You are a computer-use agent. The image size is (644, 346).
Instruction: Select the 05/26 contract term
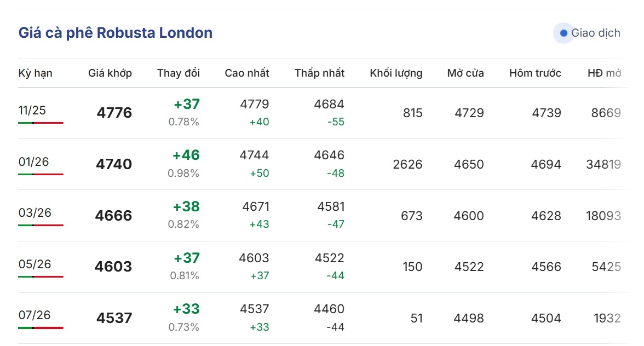34,264
